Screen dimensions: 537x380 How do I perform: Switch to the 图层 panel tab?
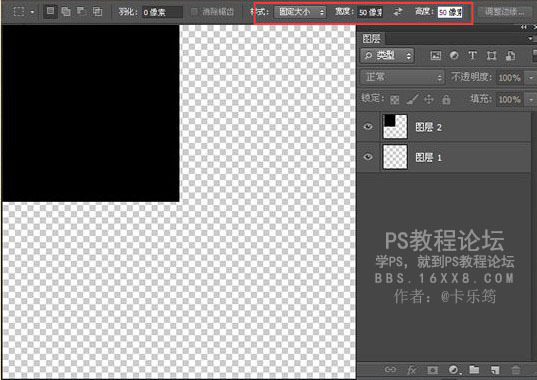pyautogui.click(x=371, y=39)
